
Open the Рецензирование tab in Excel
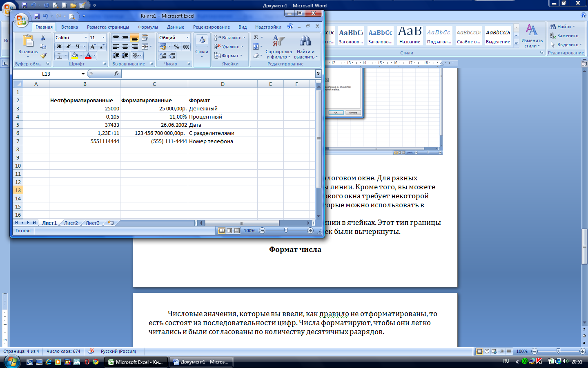(212, 27)
